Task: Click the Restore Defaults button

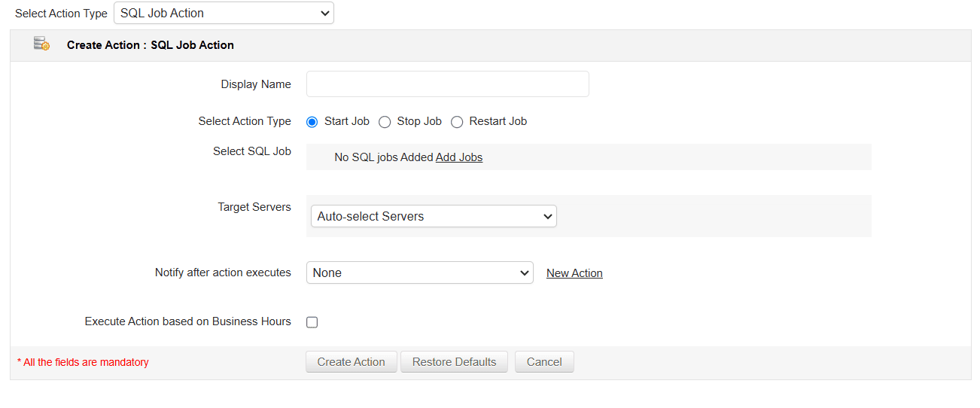Action: click(x=454, y=362)
